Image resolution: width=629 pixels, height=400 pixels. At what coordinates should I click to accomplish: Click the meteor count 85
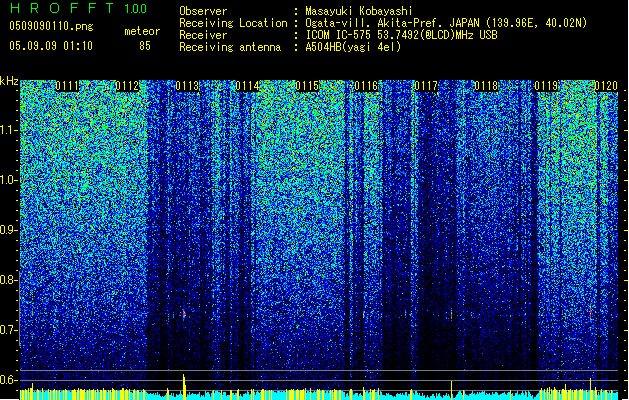click(x=145, y=46)
